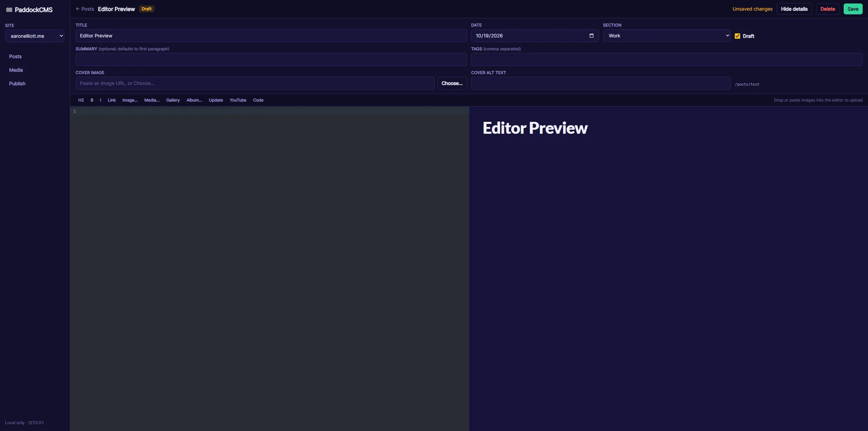Click Hide details button

tap(794, 9)
